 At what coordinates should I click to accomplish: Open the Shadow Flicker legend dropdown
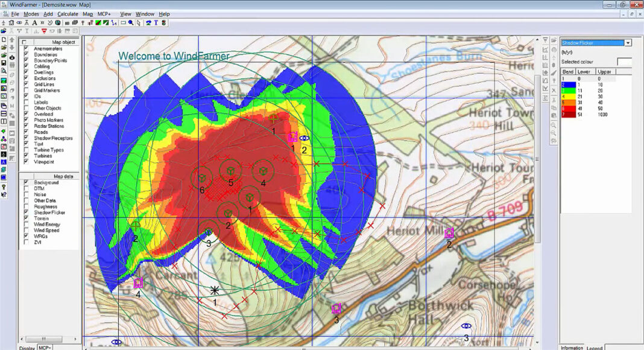pyautogui.click(x=628, y=43)
